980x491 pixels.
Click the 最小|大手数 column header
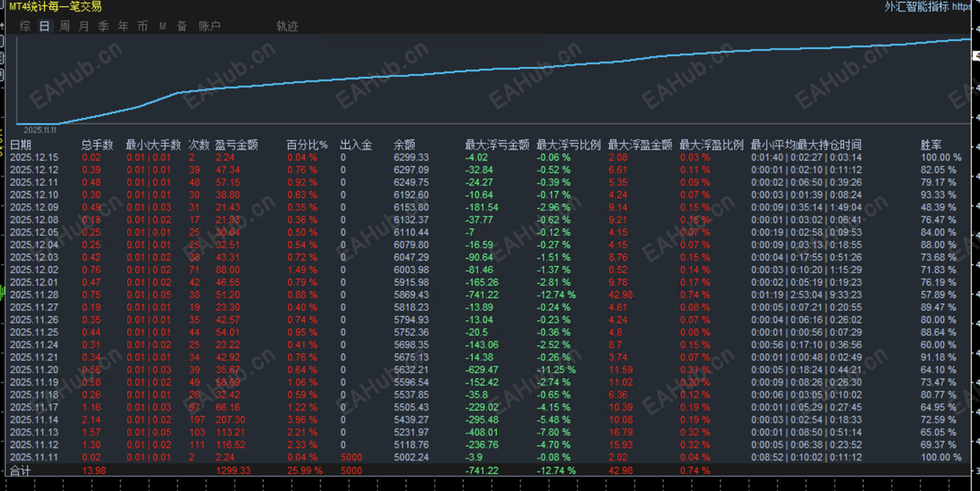coord(153,145)
